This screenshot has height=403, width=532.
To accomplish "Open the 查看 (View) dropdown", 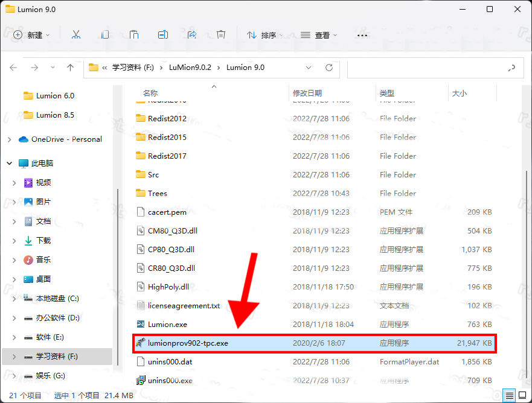I will 319,35.
